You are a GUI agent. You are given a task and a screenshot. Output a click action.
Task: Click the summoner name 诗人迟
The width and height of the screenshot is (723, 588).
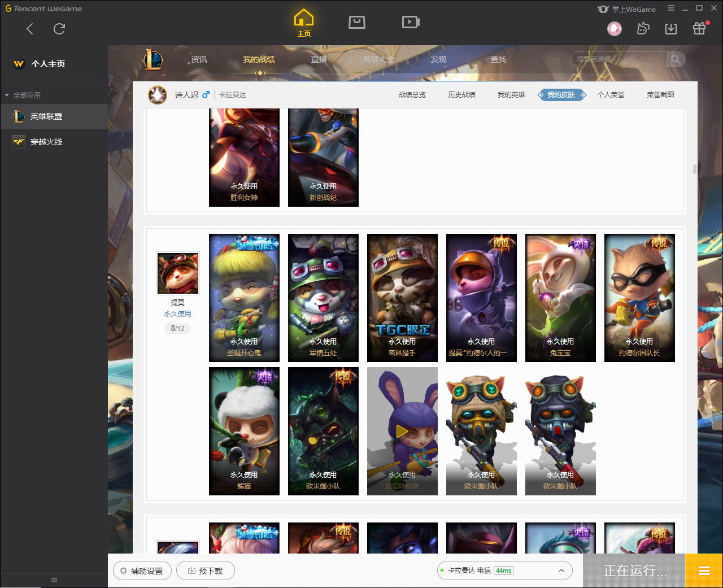(186, 95)
